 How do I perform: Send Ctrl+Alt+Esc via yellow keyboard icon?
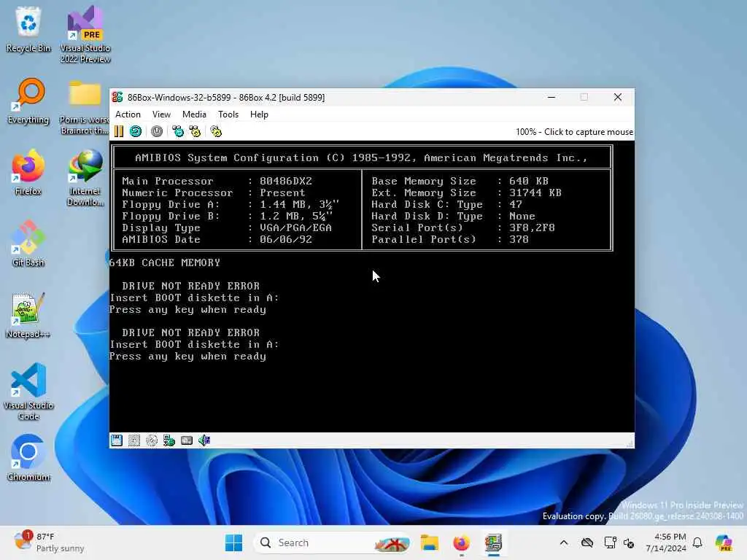click(x=195, y=131)
